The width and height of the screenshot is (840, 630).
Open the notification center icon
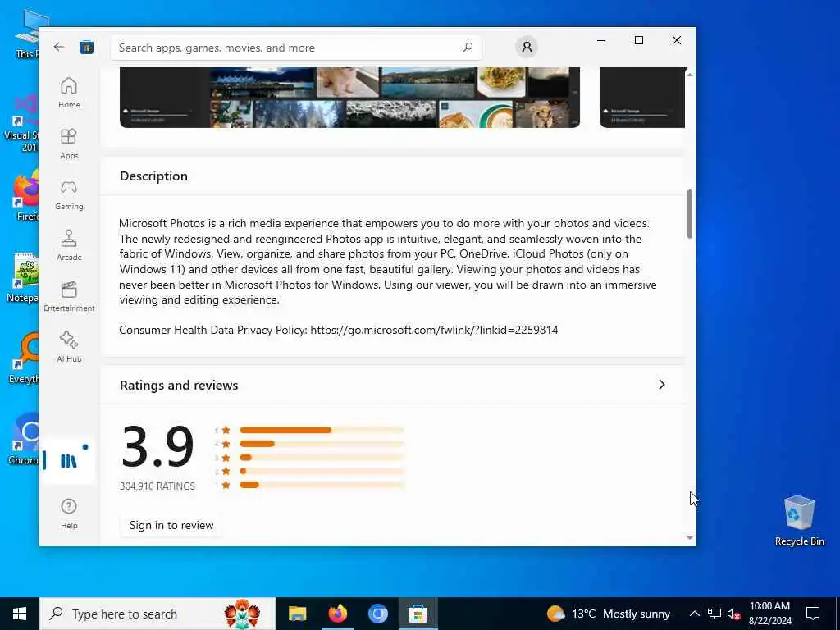(813, 614)
